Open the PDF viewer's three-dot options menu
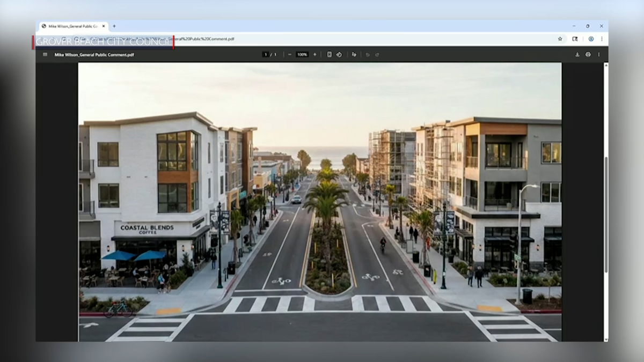644x362 pixels. (x=599, y=54)
